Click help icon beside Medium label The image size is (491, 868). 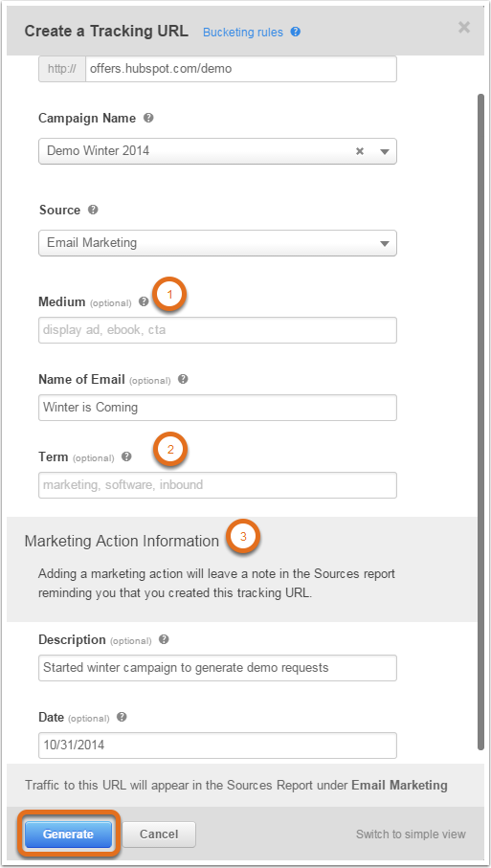(x=144, y=301)
